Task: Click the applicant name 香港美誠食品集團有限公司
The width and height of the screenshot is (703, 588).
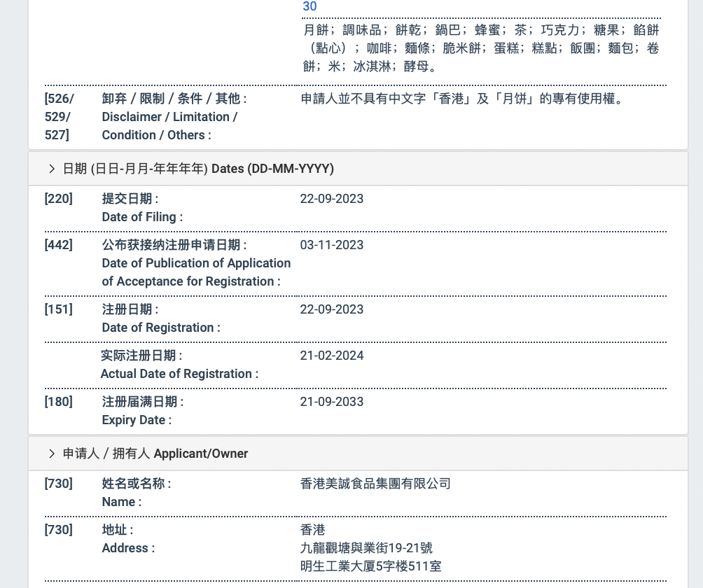Action: pos(375,484)
